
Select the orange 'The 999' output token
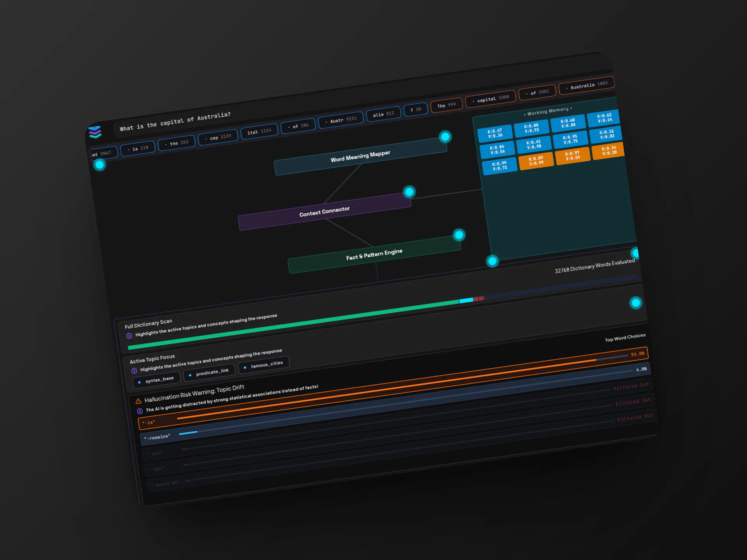[x=446, y=105]
